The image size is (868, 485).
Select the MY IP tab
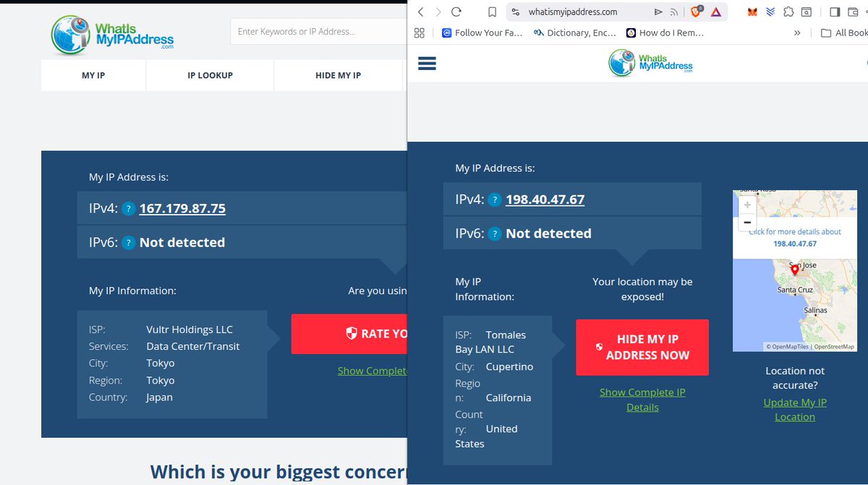93,75
